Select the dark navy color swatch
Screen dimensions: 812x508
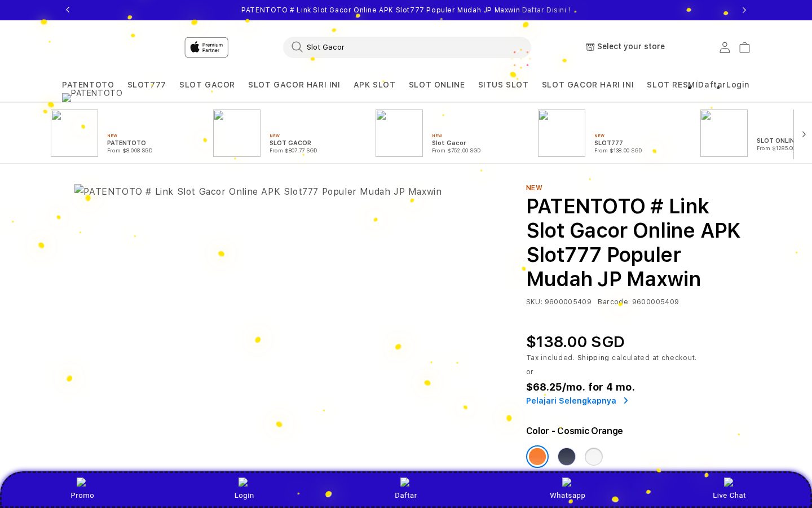[567, 457]
